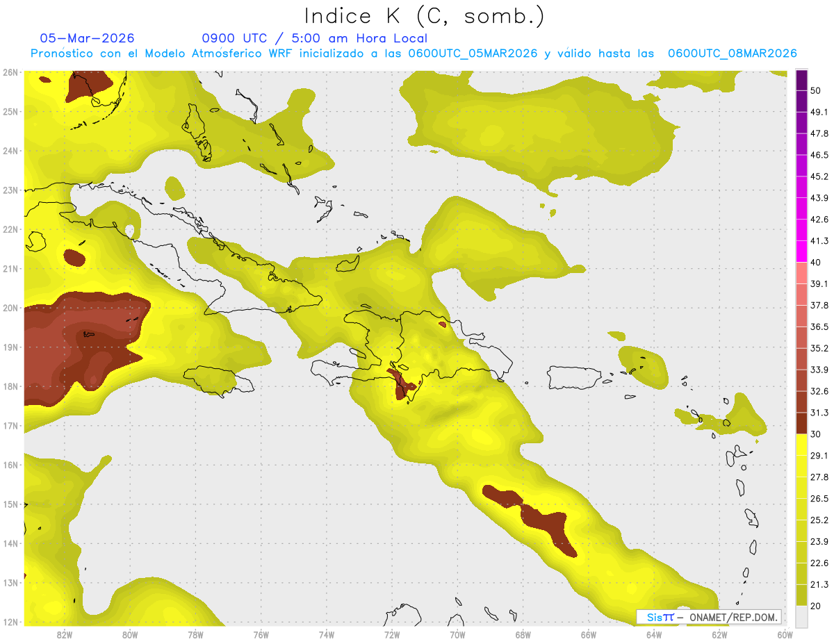Click the longitude label '66W'

[x=588, y=634]
